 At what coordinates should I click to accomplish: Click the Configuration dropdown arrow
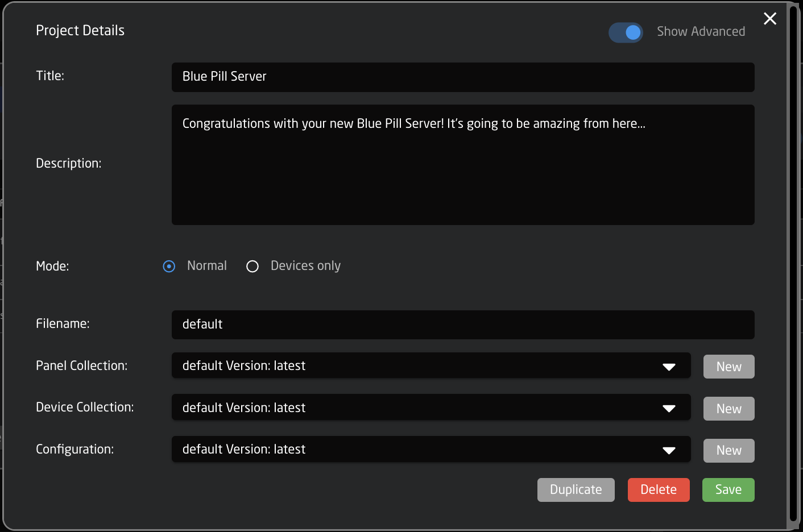pos(669,450)
